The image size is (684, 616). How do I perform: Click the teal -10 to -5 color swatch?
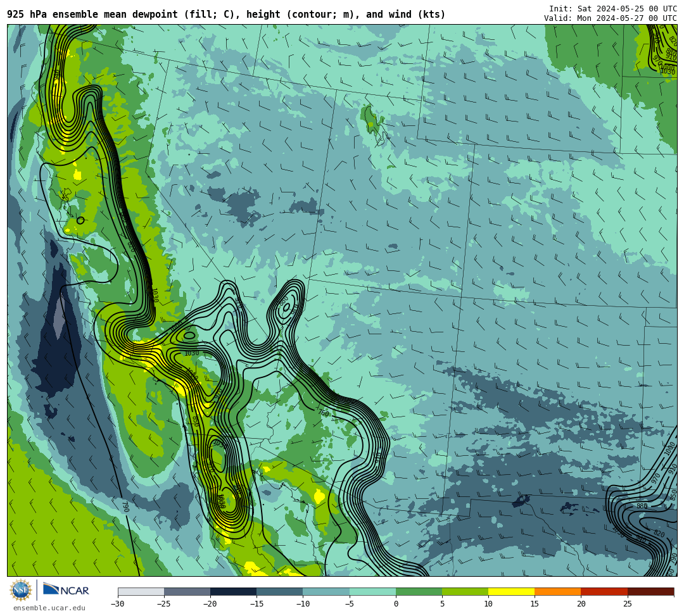(x=326, y=591)
